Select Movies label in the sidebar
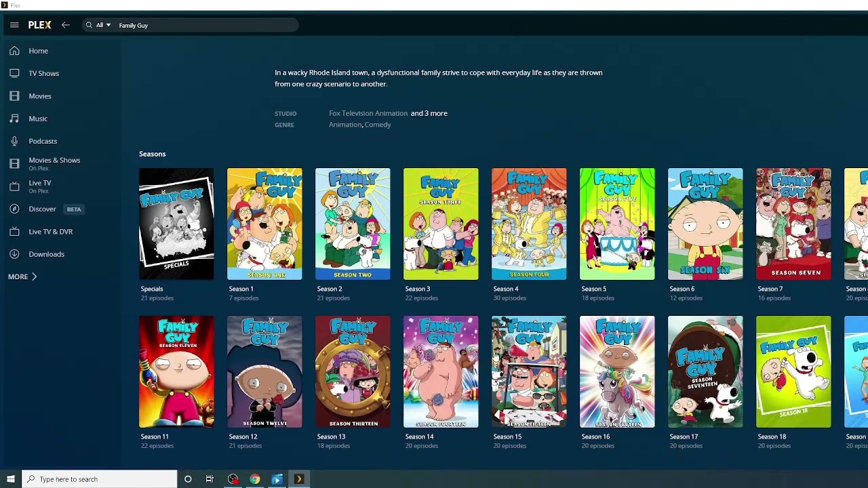 click(40, 96)
